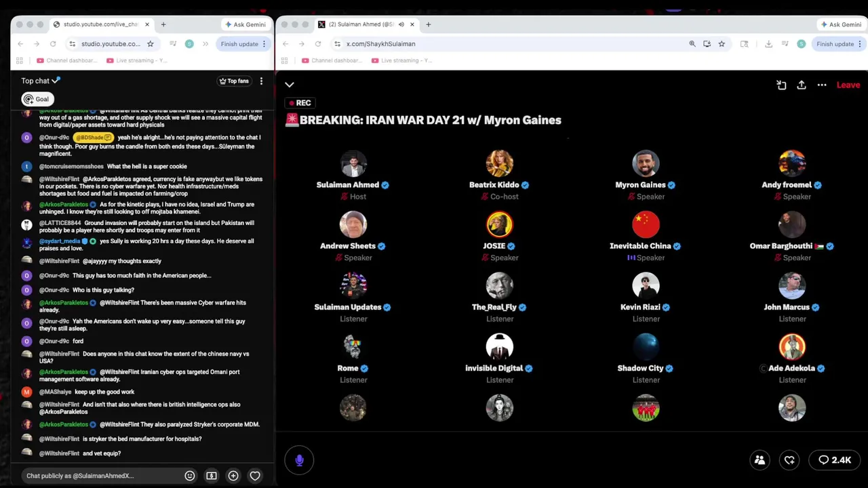This screenshot has height=488, width=868.
Task: Open Omar Barghouthi speaker profile
Action: click(792, 224)
